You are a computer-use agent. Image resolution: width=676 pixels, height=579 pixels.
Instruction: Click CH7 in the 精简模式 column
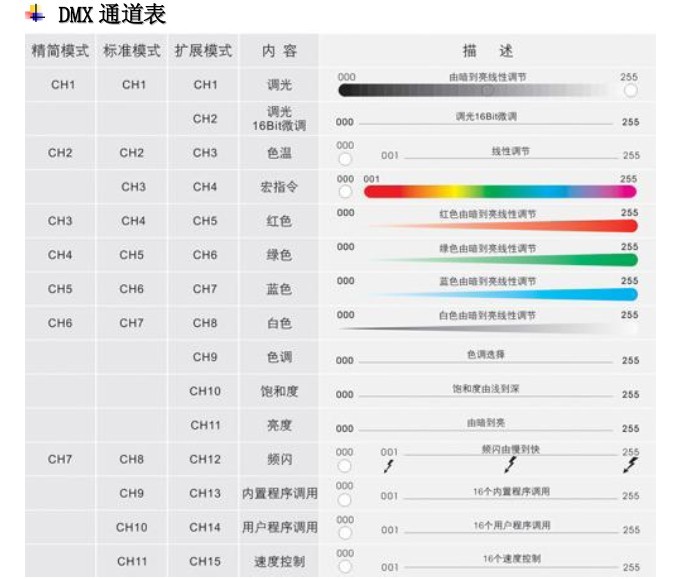(x=60, y=459)
